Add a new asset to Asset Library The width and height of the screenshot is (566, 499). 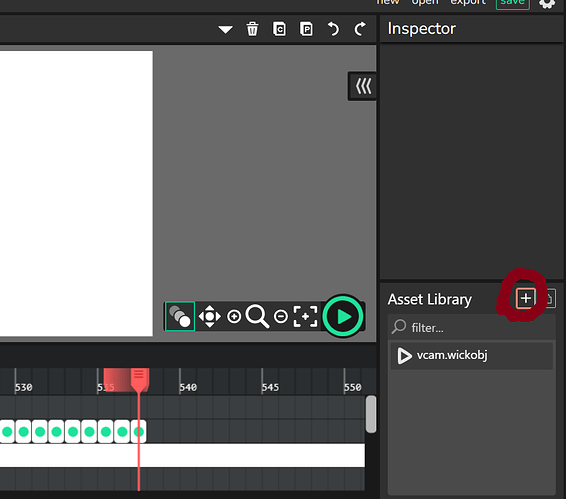[x=526, y=298]
